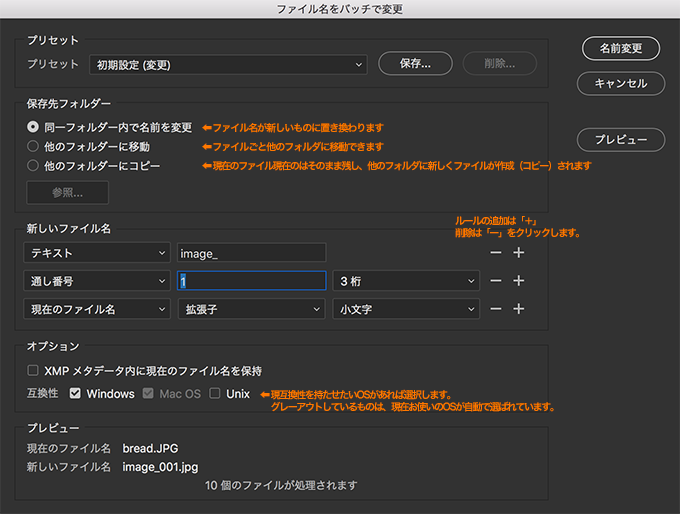The width and height of the screenshot is (680, 514).
Task: Add rule after テキスト row with plus
Action: point(519,253)
